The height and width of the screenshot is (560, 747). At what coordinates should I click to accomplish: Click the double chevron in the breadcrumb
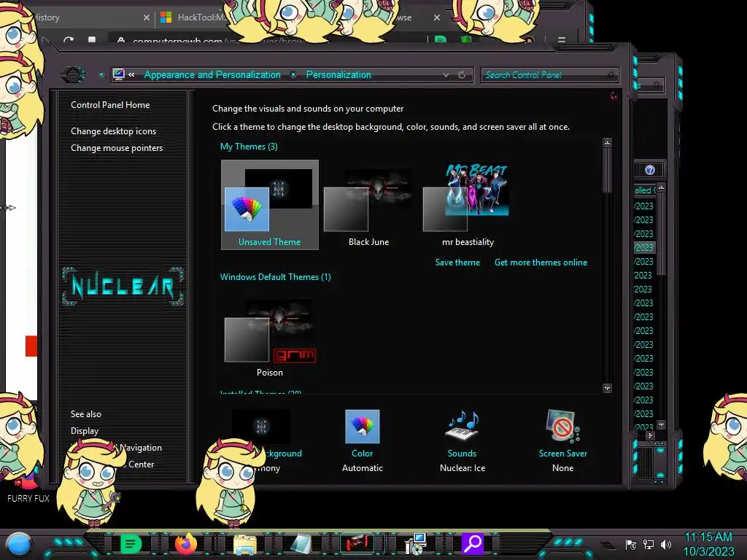[131, 75]
